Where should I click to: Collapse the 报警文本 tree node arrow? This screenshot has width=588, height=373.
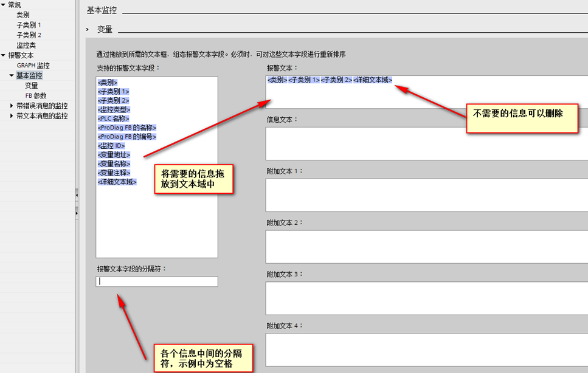4,55
